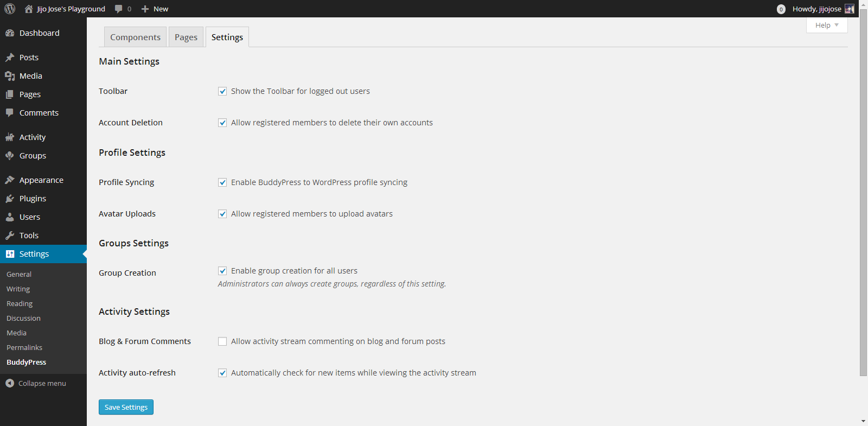The width and height of the screenshot is (868, 426).
Task: Enable activity stream commenting on blog posts
Action: point(222,341)
